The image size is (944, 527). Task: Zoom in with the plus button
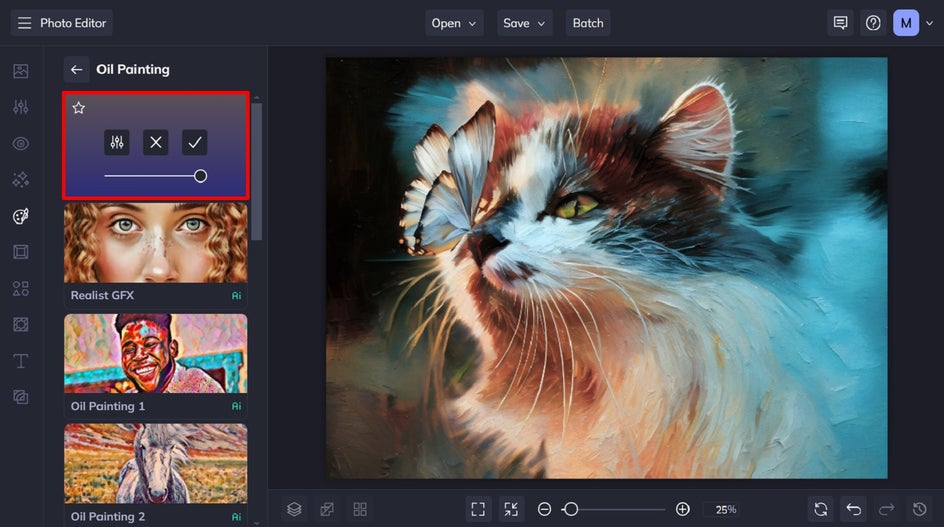pyautogui.click(x=683, y=510)
